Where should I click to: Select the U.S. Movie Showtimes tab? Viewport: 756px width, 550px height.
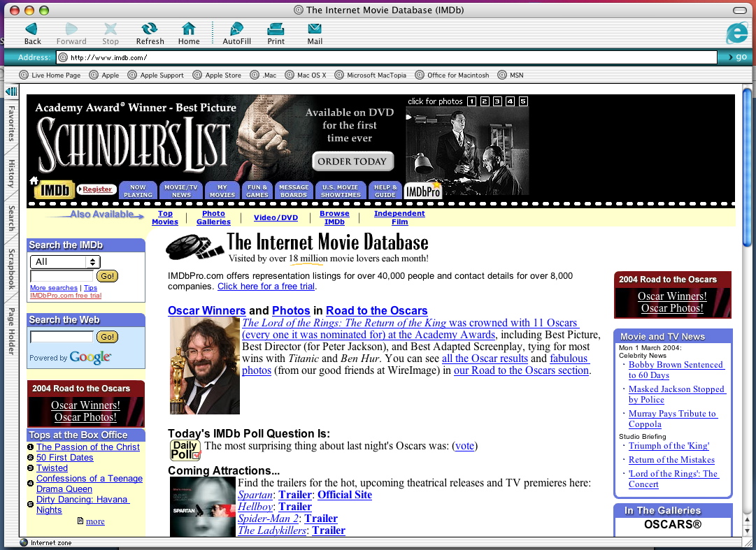coord(341,191)
